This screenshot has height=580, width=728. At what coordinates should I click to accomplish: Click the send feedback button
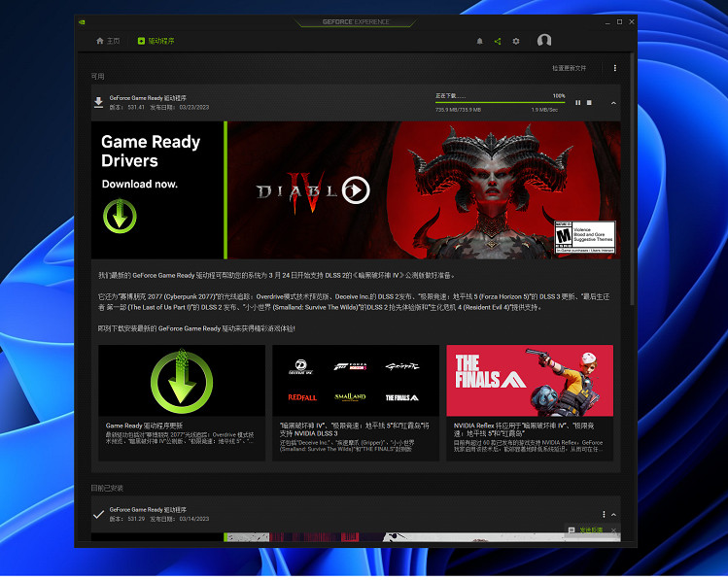[x=592, y=530]
